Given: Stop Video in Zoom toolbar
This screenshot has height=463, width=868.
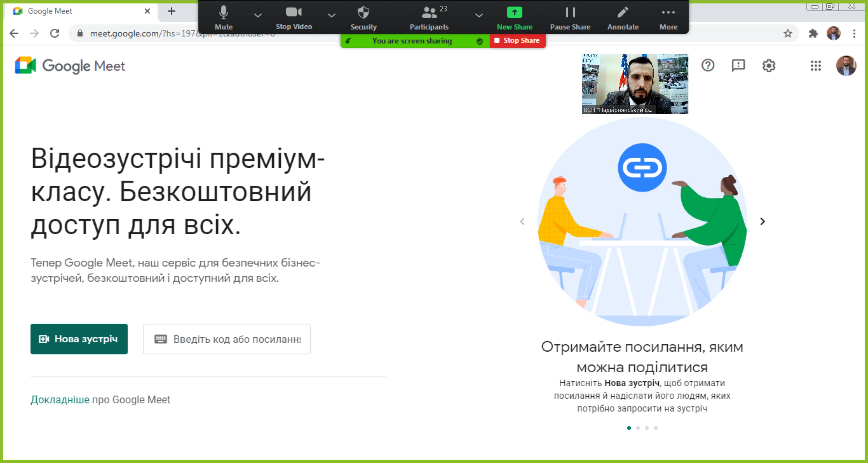Looking at the screenshot, I should pyautogui.click(x=294, y=18).
